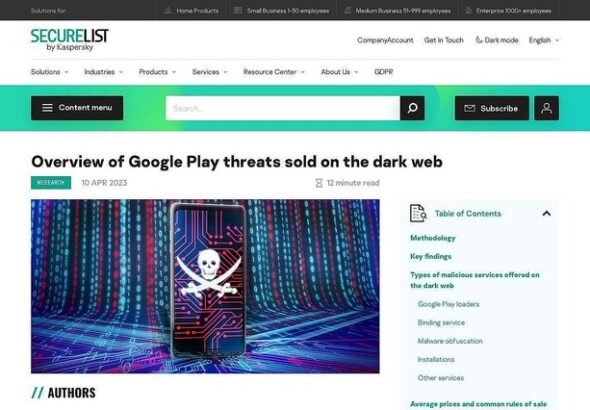This screenshot has width=590, height=410.
Task: Click the Get In Touch link
Action: (x=444, y=40)
